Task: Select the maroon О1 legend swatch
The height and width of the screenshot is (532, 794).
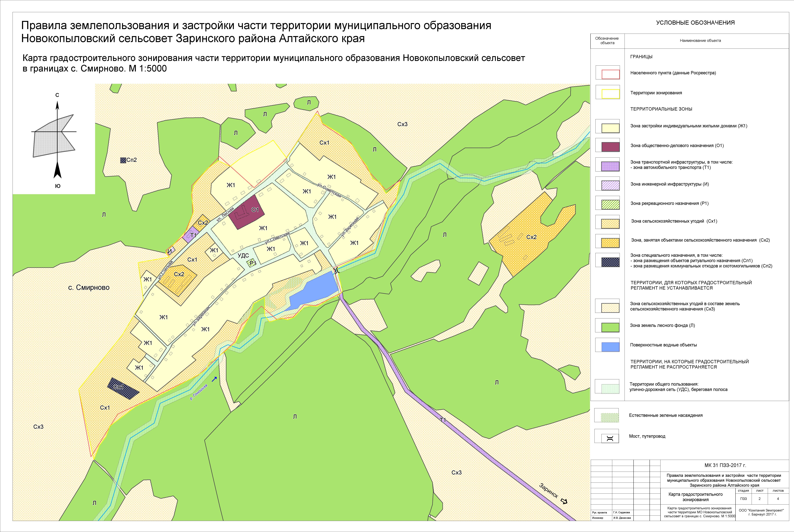Action: pos(610,147)
